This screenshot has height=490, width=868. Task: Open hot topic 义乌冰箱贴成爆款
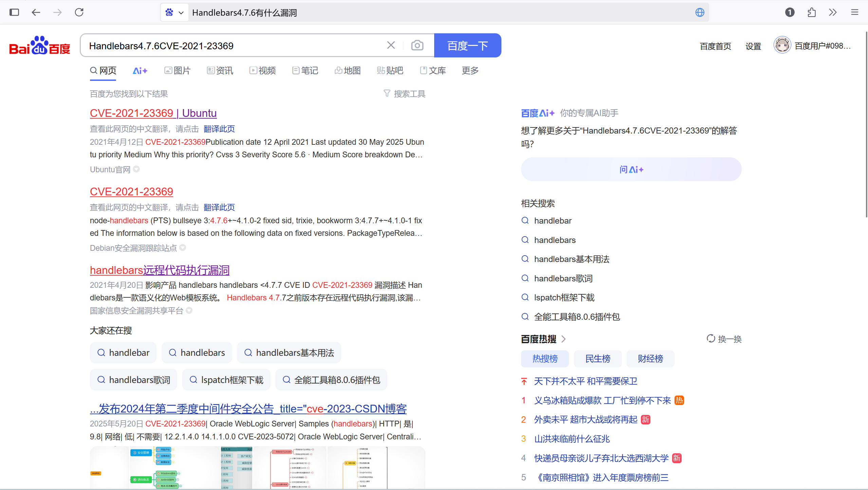click(603, 400)
